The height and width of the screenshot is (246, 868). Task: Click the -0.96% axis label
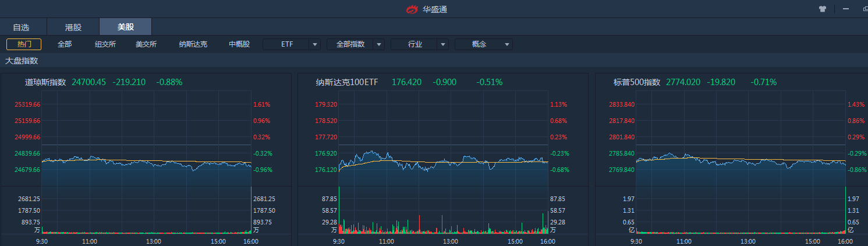(262, 170)
